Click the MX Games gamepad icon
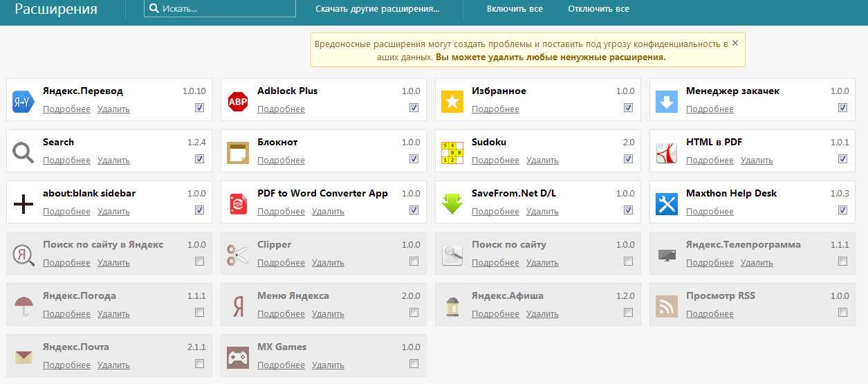 point(238,358)
